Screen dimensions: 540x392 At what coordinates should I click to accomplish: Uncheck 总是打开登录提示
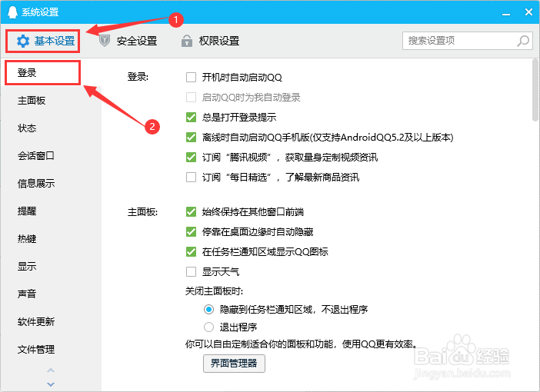191,117
